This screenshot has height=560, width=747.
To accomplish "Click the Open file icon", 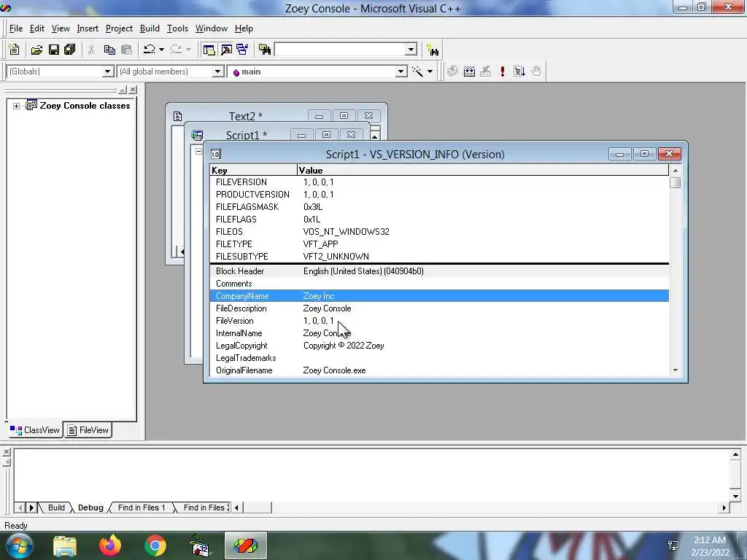I will 36,49.
